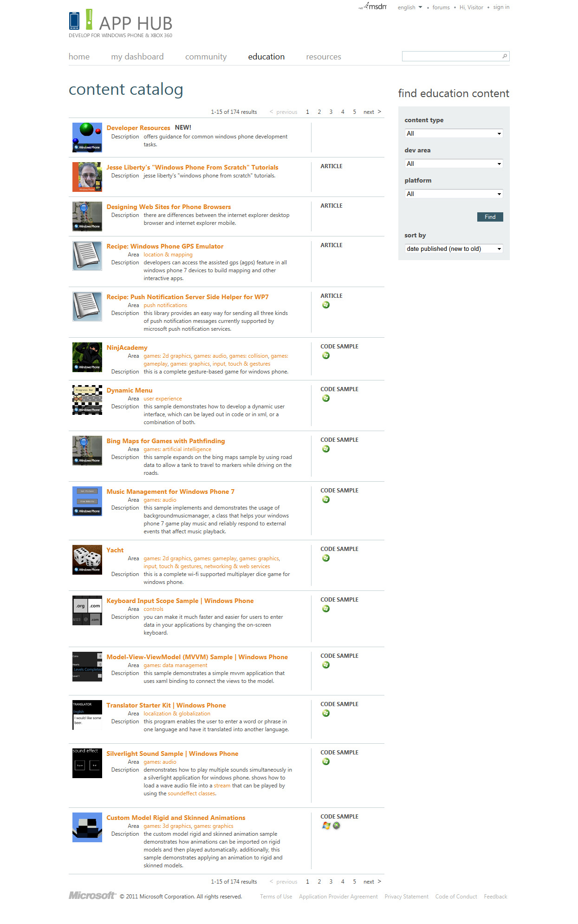This screenshot has height=924, width=578.
Task: Go to the home tab
Action: [x=79, y=57]
